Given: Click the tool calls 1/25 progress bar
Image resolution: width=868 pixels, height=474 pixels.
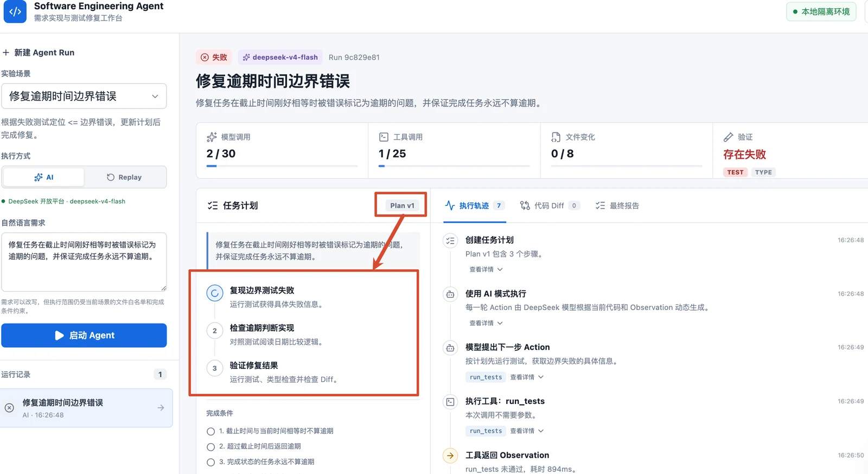Looking at the screenshot, I should [454, 166].
